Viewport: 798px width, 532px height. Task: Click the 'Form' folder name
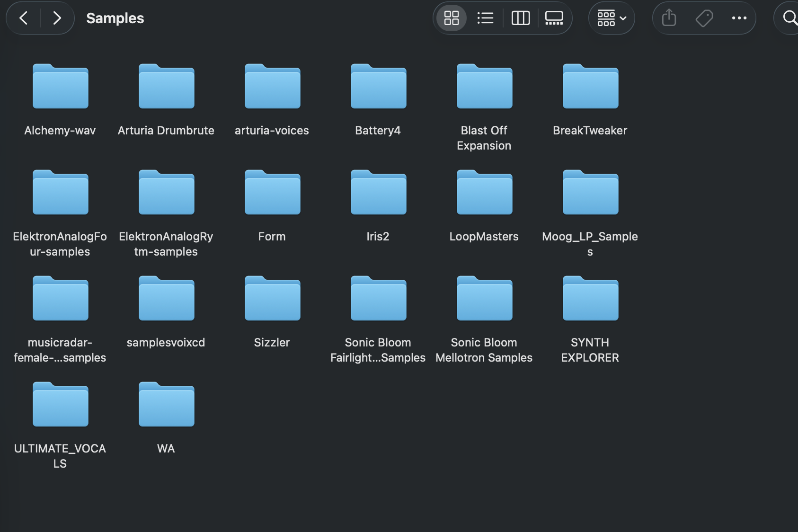click(x=272, y=237)
